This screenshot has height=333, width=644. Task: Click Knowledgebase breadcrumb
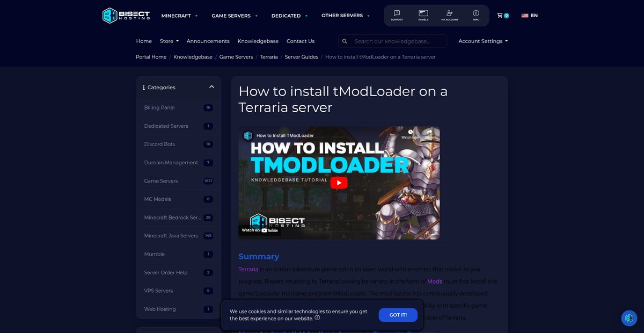tap(193, 57)
